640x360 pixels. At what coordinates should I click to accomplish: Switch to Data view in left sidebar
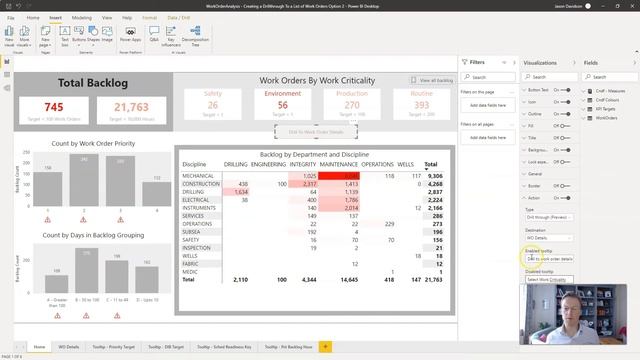pos(7,75)
